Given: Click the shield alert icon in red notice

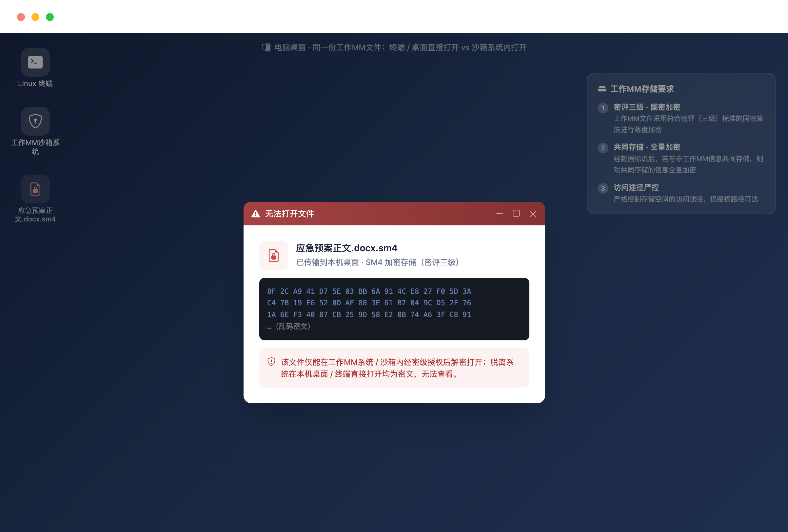Looking at the screenshot, I should coord(271,362).
